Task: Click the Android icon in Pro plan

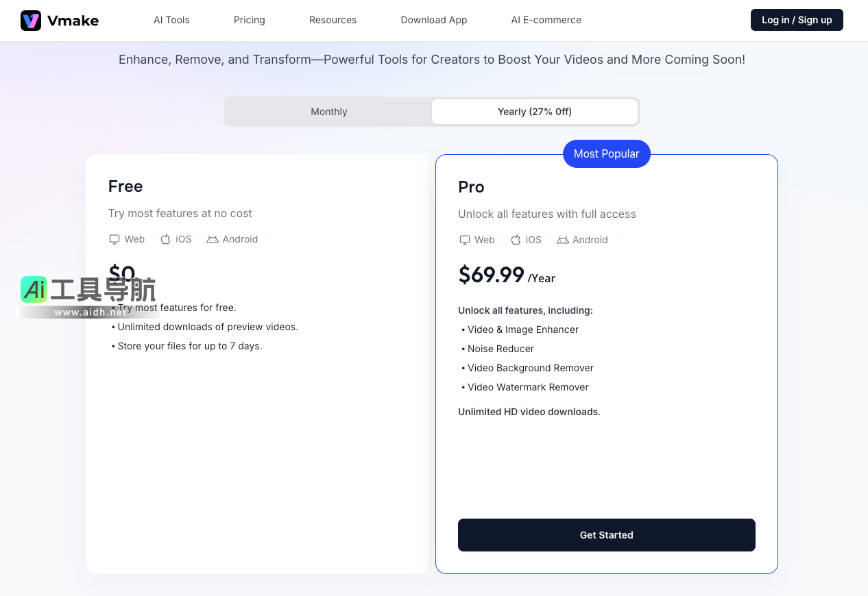Action: tap(563, 240)
